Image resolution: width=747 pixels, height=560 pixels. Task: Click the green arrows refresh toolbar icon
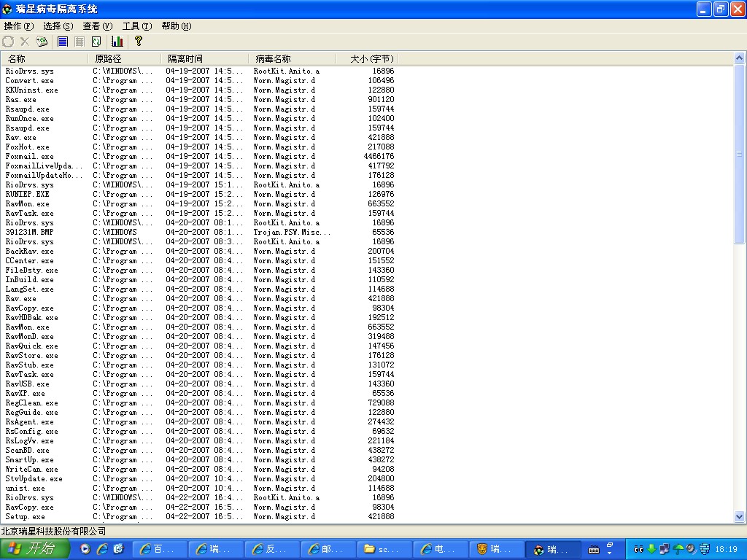96,42
